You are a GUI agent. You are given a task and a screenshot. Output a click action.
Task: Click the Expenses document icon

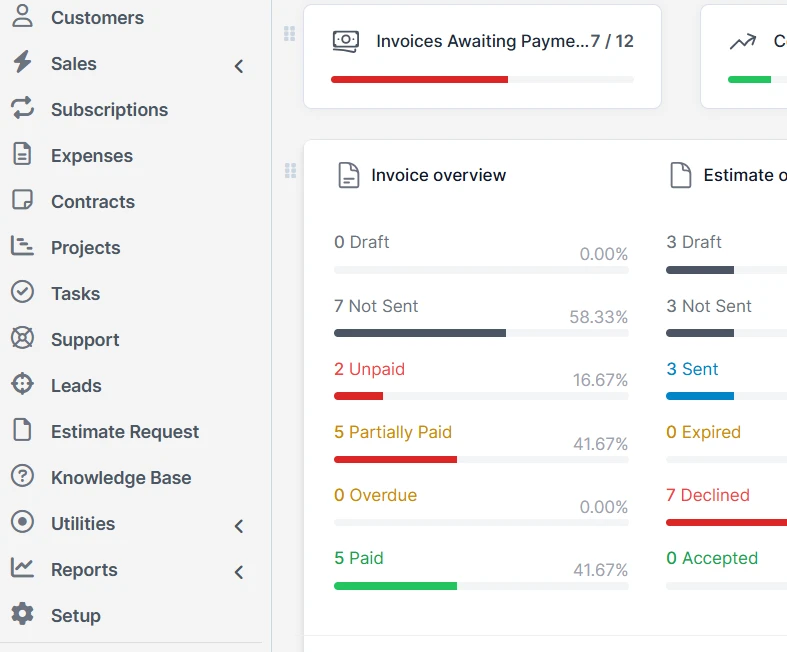22,154
